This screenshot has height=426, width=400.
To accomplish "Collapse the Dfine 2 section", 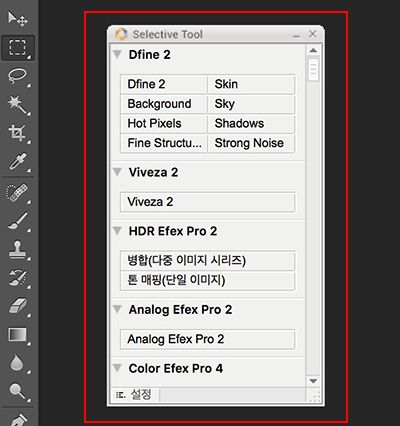I will (x=117, y=54).
